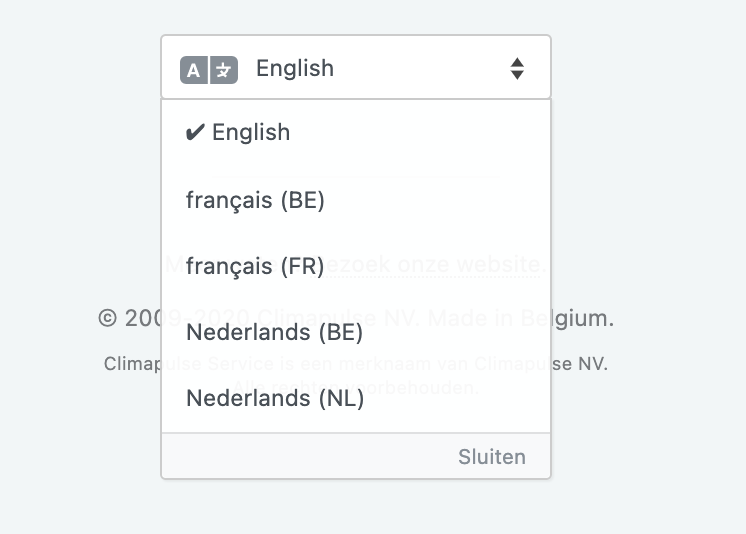Click the 'English' label in selector header
Image resolution: width=746 pixels, height=534 pixels.
click(x=295, y=69)
